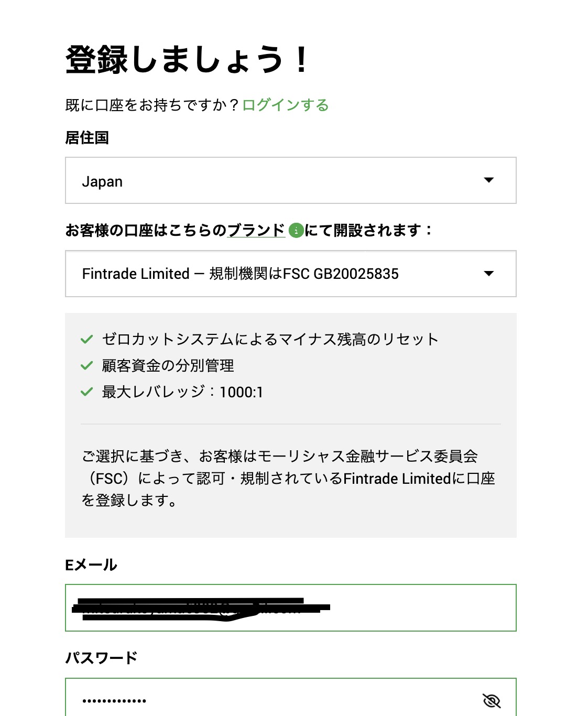Click the arrow on the Fintrade Limited selector
Image resolution: width=588 pixels, height=716 pixels.
(x=489, y=274)
